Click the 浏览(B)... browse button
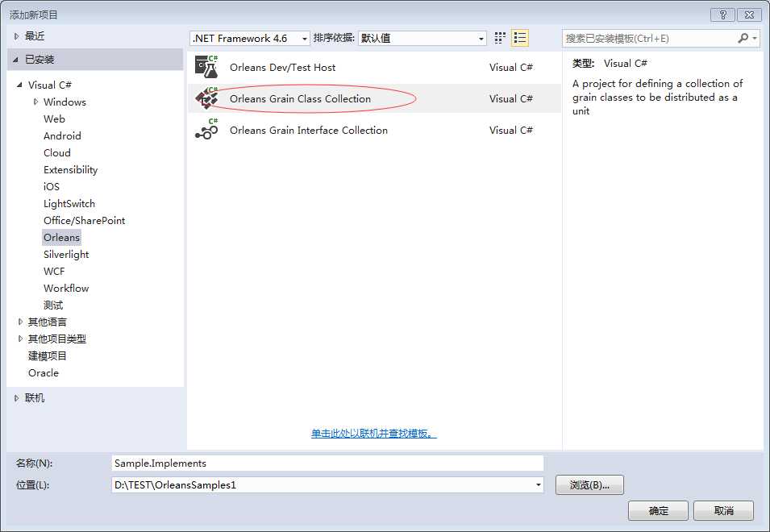This screenshot has width=770, height=532. [x=589, y=485]
